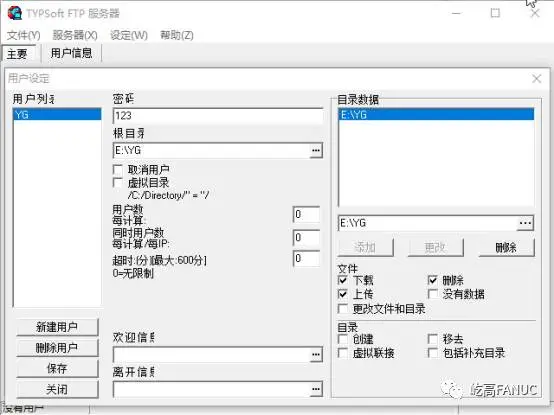This screenshot has width=554, height=415.
Task: Switch to the 用户信息 tab
Action: pos(71,53)
